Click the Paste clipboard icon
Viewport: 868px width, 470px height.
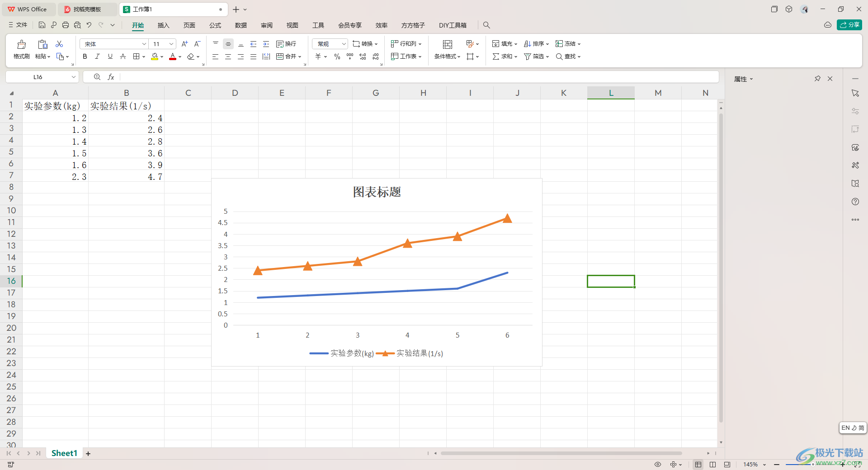coord(42,44)
